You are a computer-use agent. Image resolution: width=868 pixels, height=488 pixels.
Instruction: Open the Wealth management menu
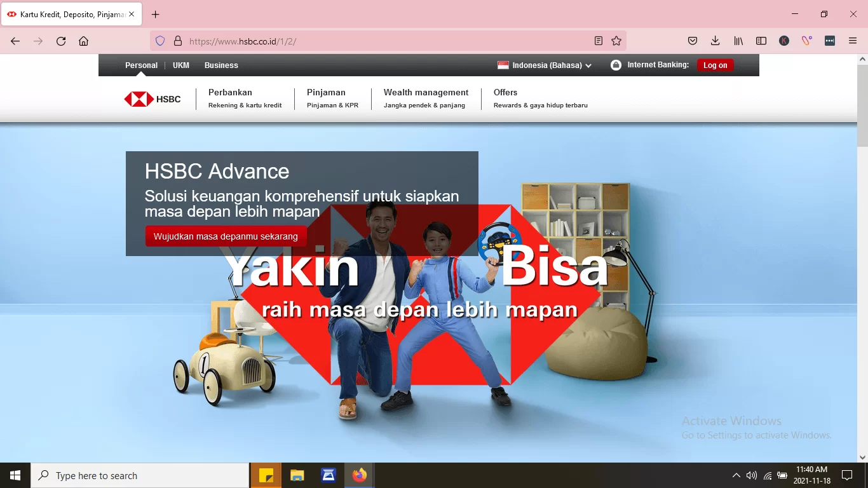(x=426, y=98)
